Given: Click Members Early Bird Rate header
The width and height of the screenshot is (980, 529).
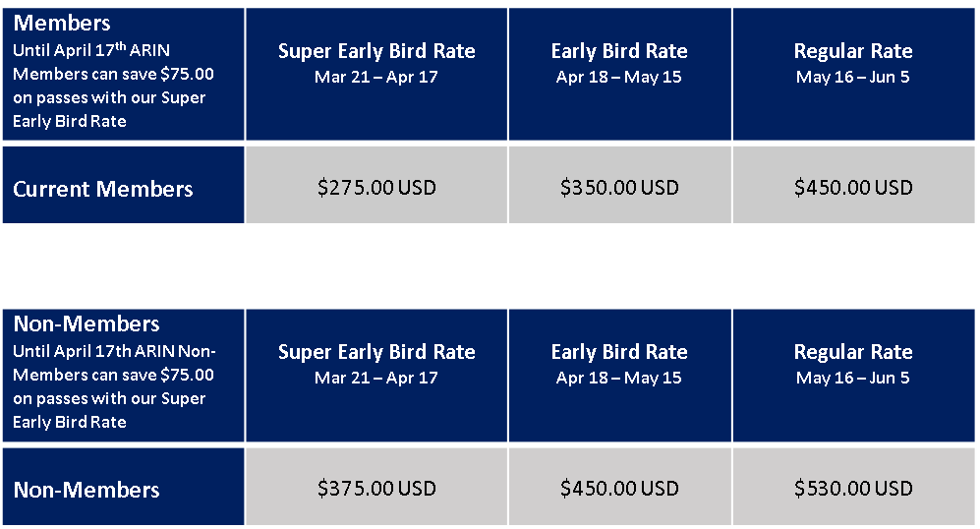Looking at the screenshot, I should tap(619, 74).
